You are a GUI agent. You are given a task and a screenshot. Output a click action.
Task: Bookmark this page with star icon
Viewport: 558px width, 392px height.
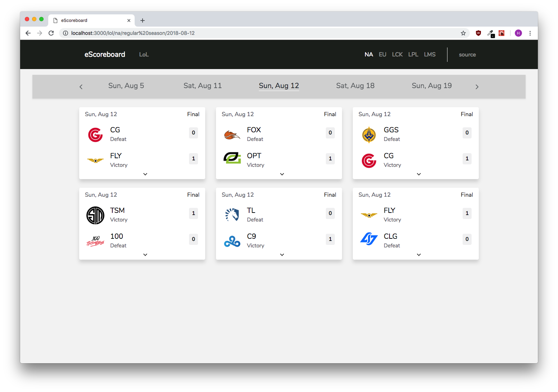point(463,33)
